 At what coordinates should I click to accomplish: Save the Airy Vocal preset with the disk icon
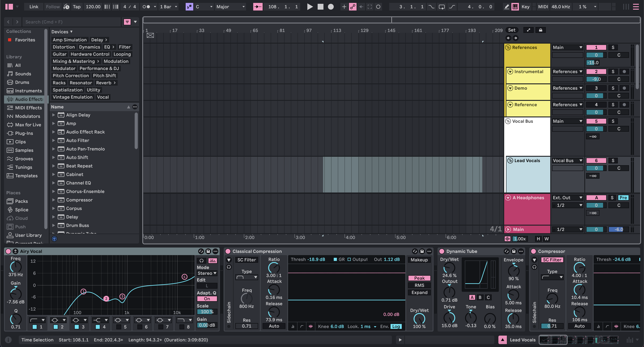pos(208,251)
